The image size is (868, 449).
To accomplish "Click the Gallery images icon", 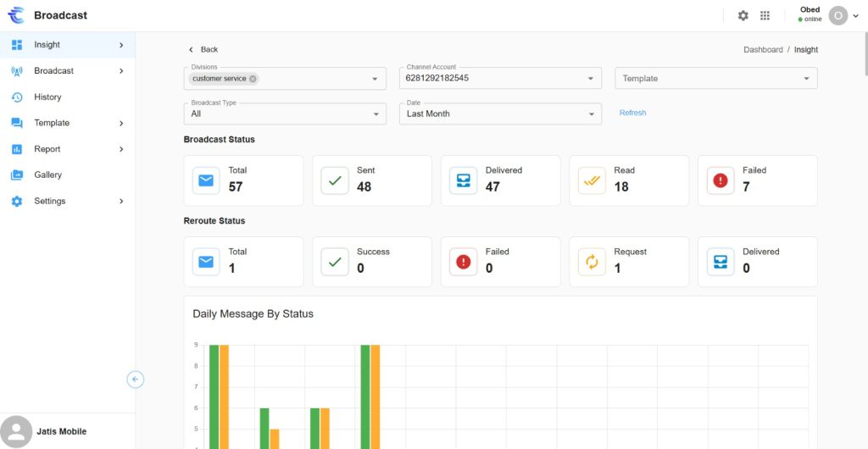I will pos(17,175).
